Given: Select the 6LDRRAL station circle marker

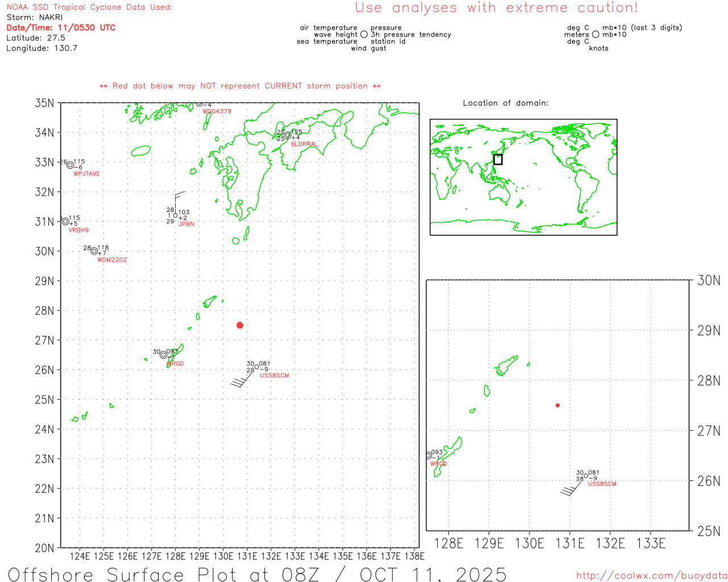Looking at the screenshot, I should [288, 135].
